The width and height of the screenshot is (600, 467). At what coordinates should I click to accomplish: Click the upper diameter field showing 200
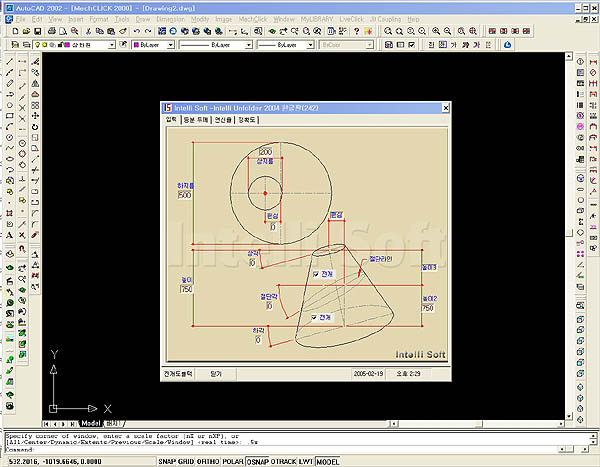coord(265,152)
